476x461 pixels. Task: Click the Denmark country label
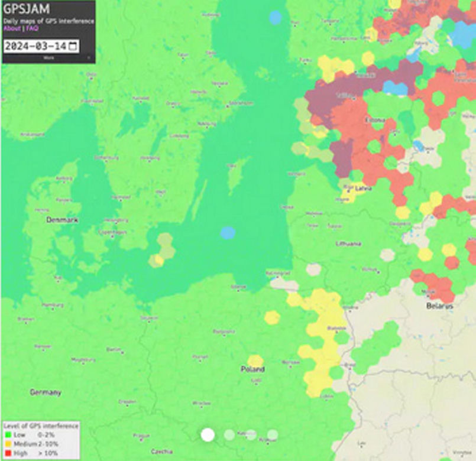pos(63,220)
